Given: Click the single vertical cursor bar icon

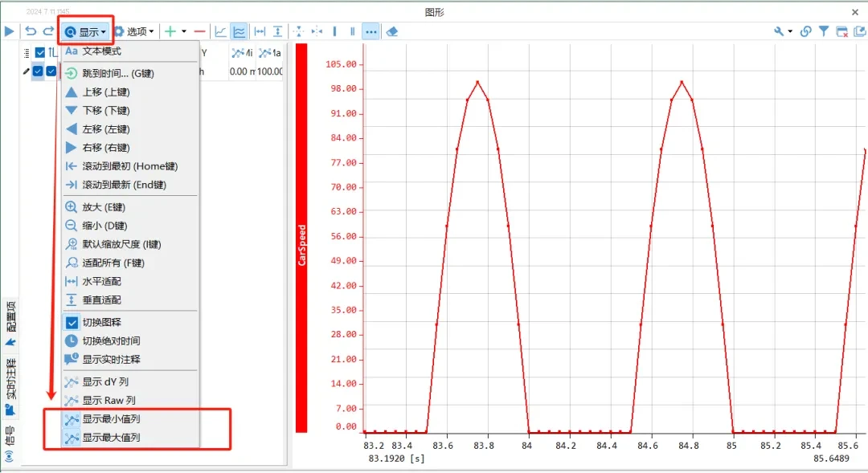Looking at the screenshot, I should click(334, 31).
